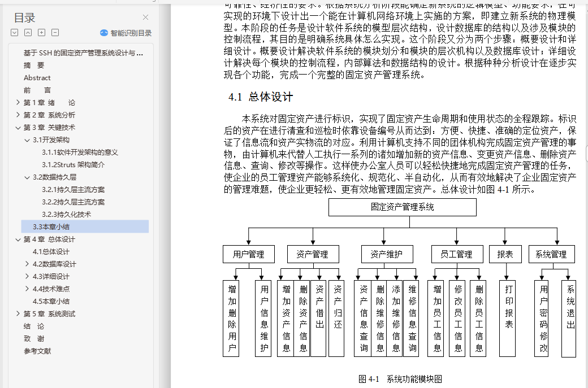Click the collapse-all up-chevron icon in 目录 toolbar
The width and height of the screenshot is (588, 388).
tap(28, 33)
